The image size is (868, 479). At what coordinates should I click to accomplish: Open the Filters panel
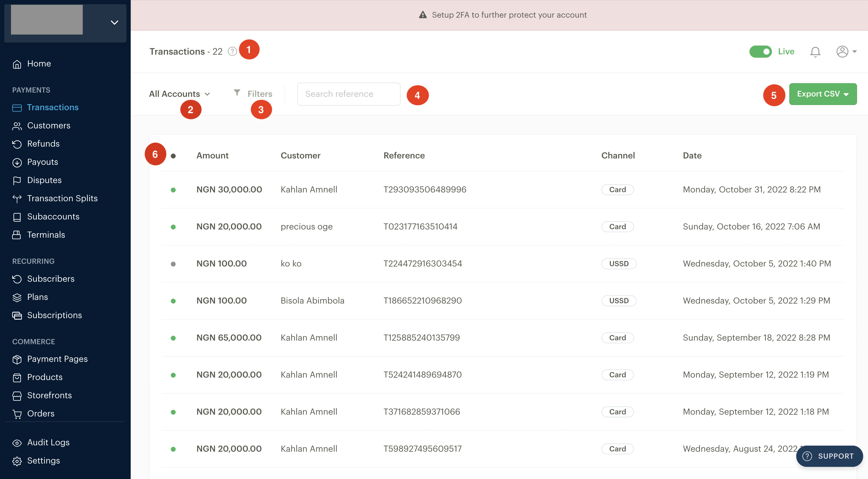coord(253,93)
